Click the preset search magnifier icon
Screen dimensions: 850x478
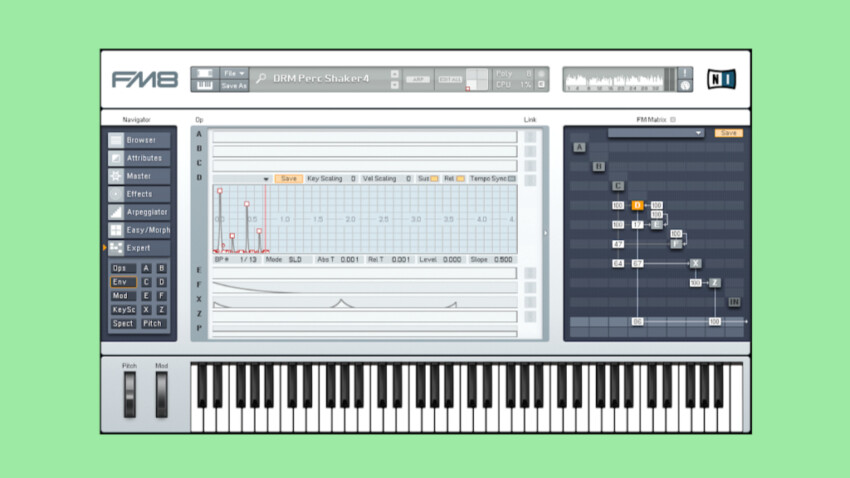click(x=261, y=79)
